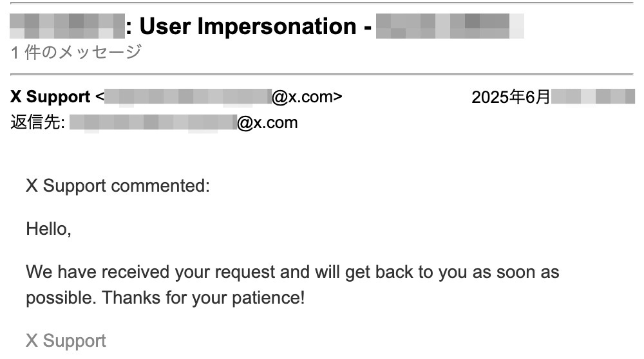Click the gray "X Support" signature
This screenshot has height=359, width=644.
click(x=66, y=341)
